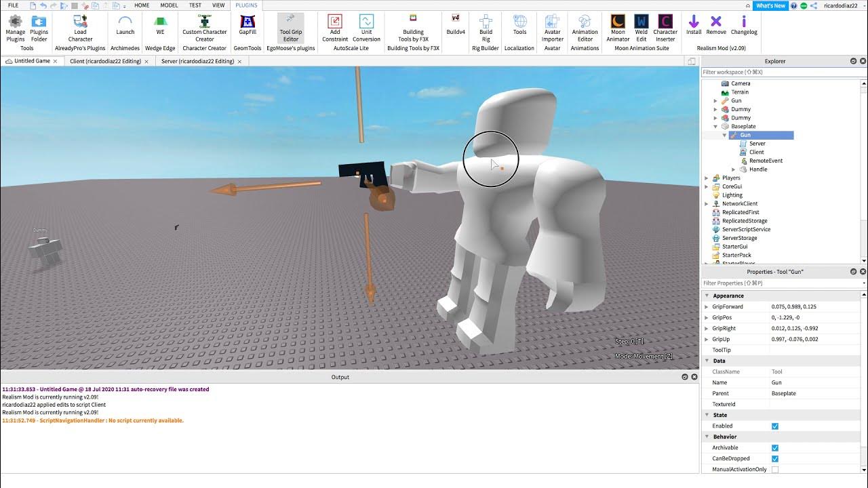Open Custom Character Creator
The height and width of the screenshot is (488, 868).
(205, 28)
